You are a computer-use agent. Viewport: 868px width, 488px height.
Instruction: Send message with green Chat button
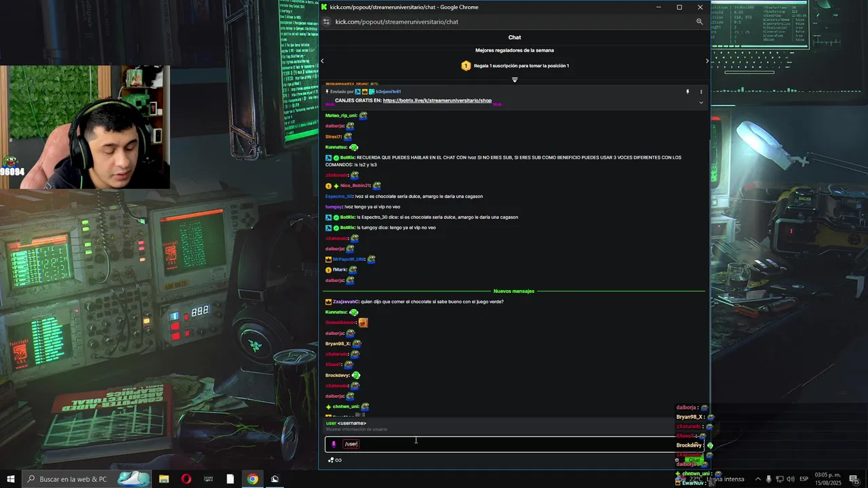point(694,460)
